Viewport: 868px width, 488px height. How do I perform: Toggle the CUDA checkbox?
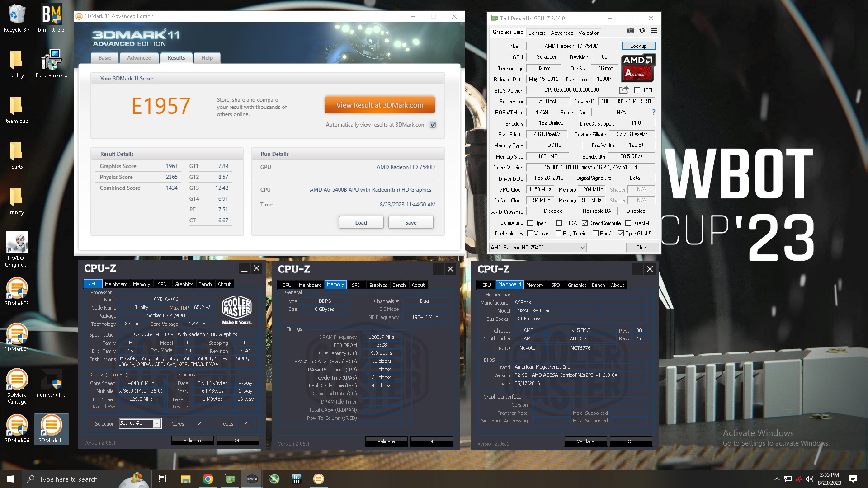point(559,223)
